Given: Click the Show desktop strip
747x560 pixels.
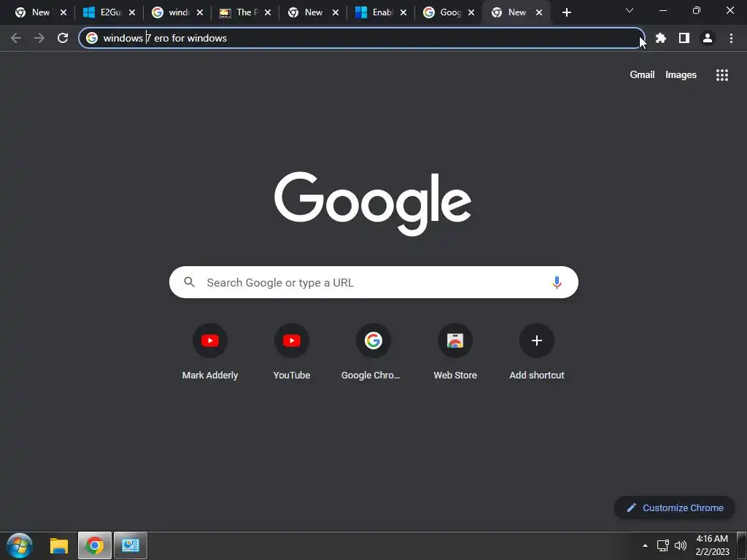Looking at the screenshot, I should (742, 545).
